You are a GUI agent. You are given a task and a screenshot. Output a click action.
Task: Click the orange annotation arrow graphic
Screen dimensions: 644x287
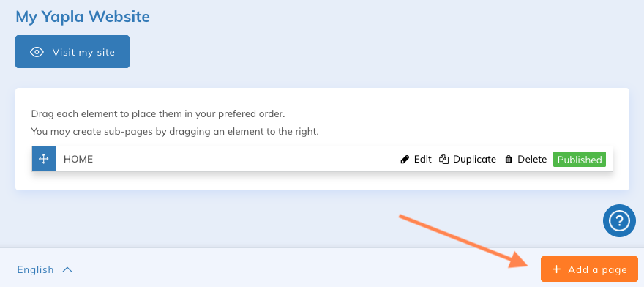464,242
